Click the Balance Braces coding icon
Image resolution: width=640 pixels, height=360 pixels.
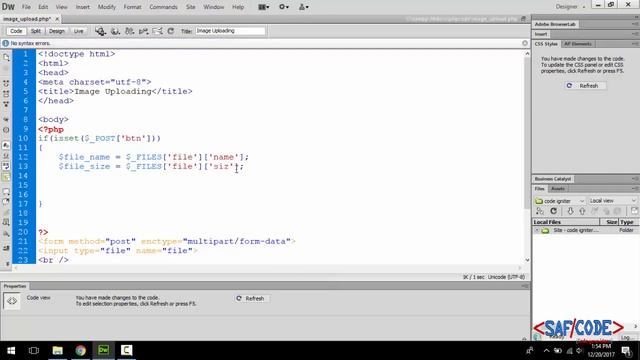tap(6, 130)
